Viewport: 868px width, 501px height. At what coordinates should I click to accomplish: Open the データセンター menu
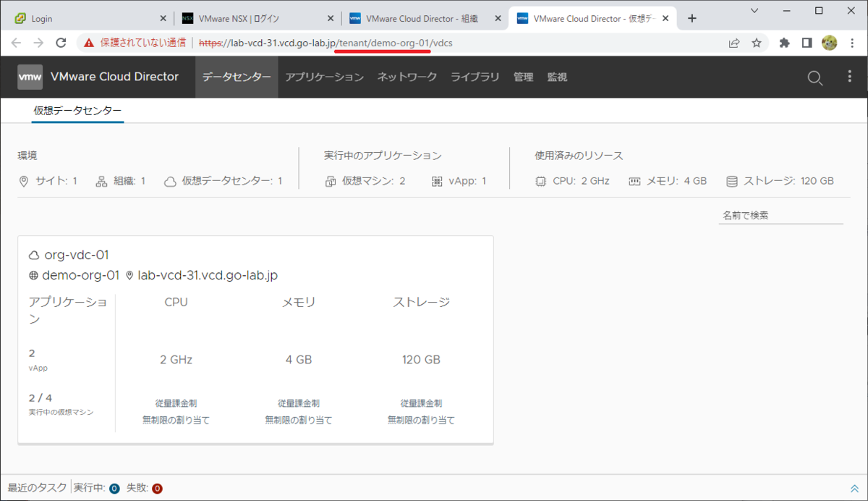pos(237,77)
